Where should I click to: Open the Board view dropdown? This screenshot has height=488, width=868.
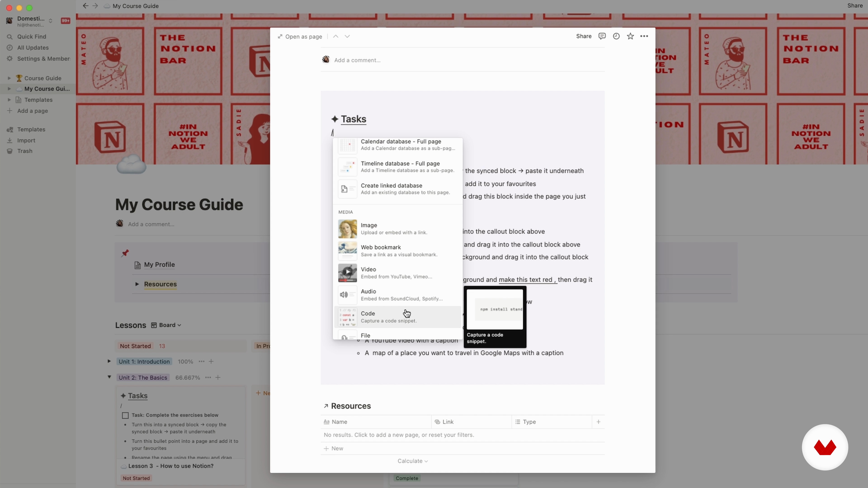coord(166,325)
